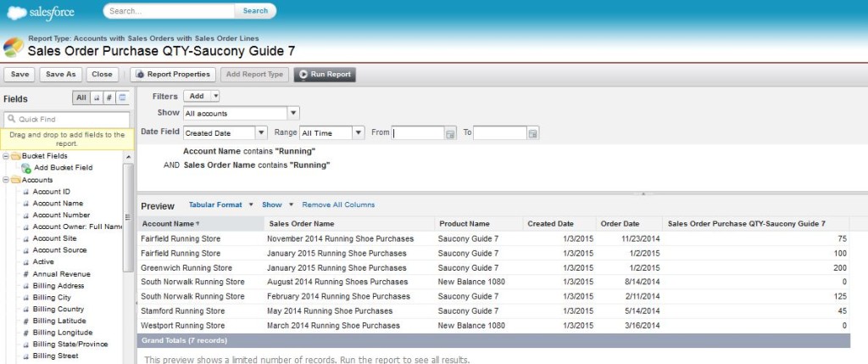Select the Order Date column header
Viewport: 868px width, 364px height.
(630, 224)
